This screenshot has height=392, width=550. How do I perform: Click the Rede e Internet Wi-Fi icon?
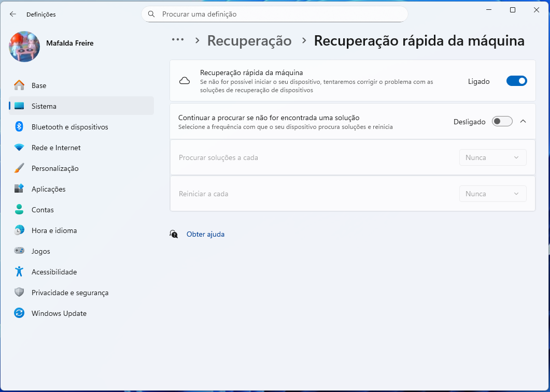19,148
